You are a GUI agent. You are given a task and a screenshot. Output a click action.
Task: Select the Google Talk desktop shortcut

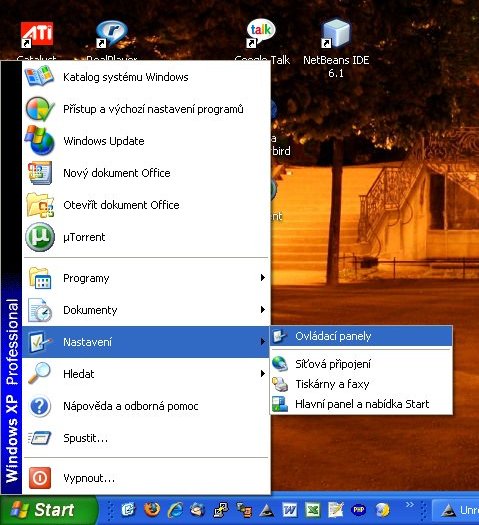[x=262, y=42]
